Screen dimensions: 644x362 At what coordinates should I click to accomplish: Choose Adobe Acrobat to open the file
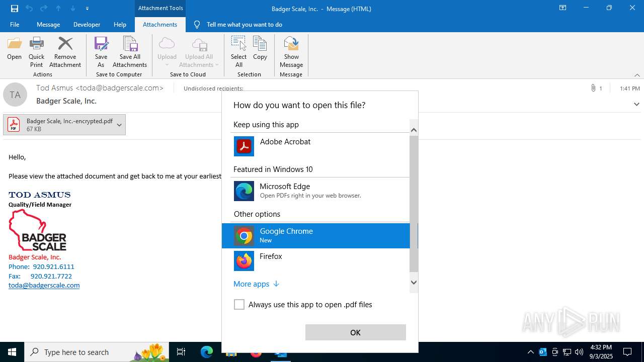pos(316,146)
